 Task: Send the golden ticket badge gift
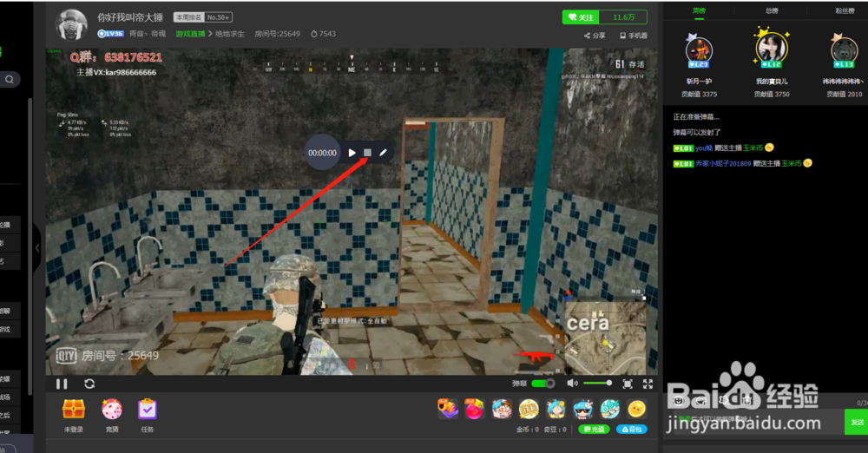(x=529, y=410)
